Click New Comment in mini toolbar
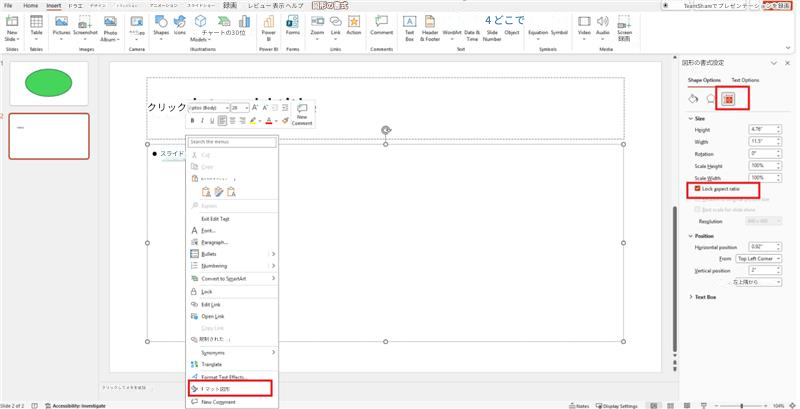Image resolution: width=800 pixels, height=409 pixels. (x=302, y=114)
